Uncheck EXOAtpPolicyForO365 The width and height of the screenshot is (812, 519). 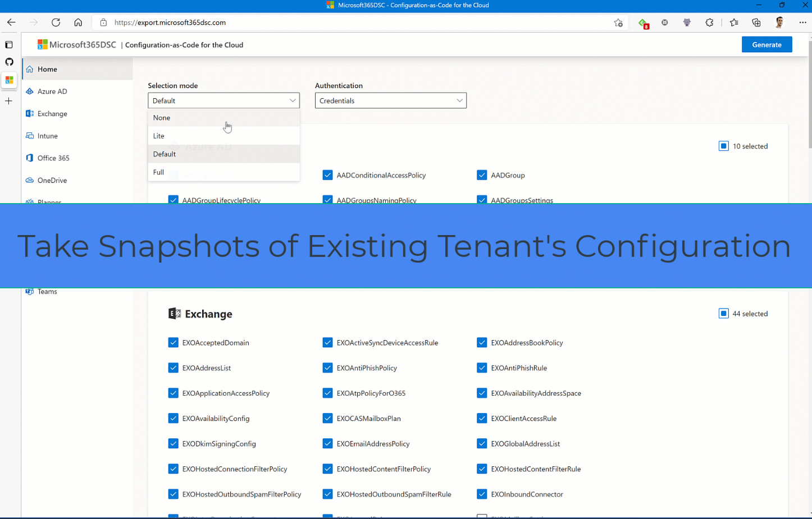(327, 393)
